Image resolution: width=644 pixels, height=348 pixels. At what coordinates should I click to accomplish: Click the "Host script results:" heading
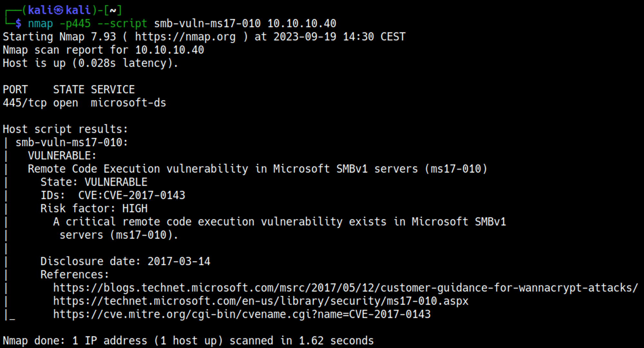pos(65,129)
